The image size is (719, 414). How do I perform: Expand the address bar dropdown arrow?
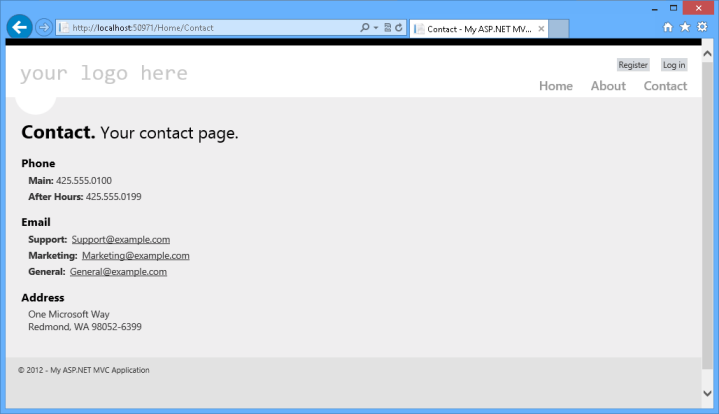pyautogui.click(x=375, y=28)
